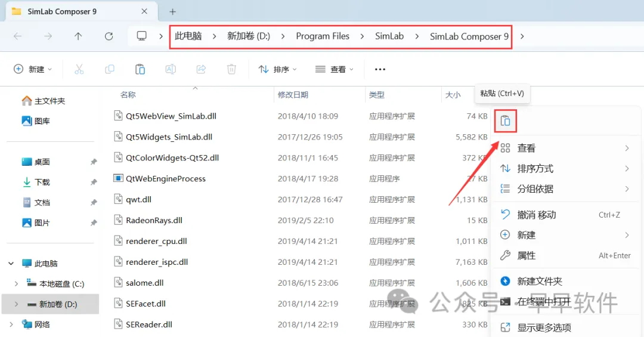Refresh the current folder
The image size is (644, 337).
[x=109, y=36]
